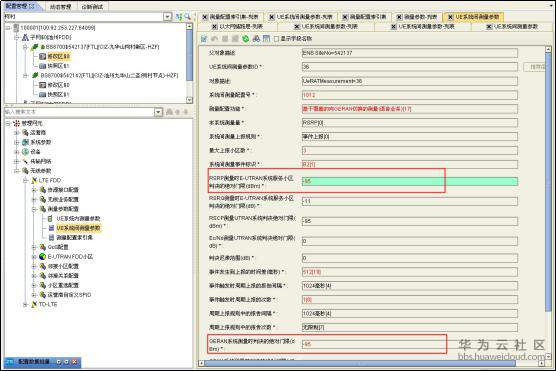
Task: Switch to the 动态管理 tab
Action: tap(60, 6)
